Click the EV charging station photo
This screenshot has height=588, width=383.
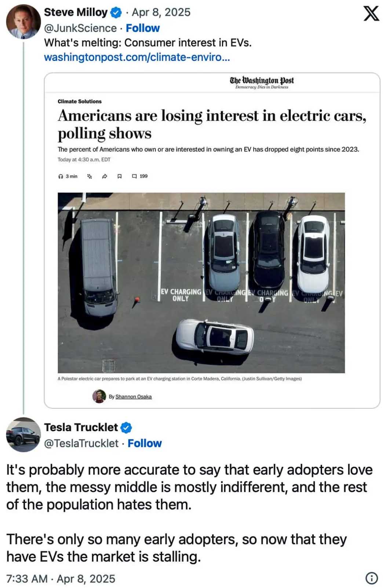pyautogui.click(x=201, y=282)
